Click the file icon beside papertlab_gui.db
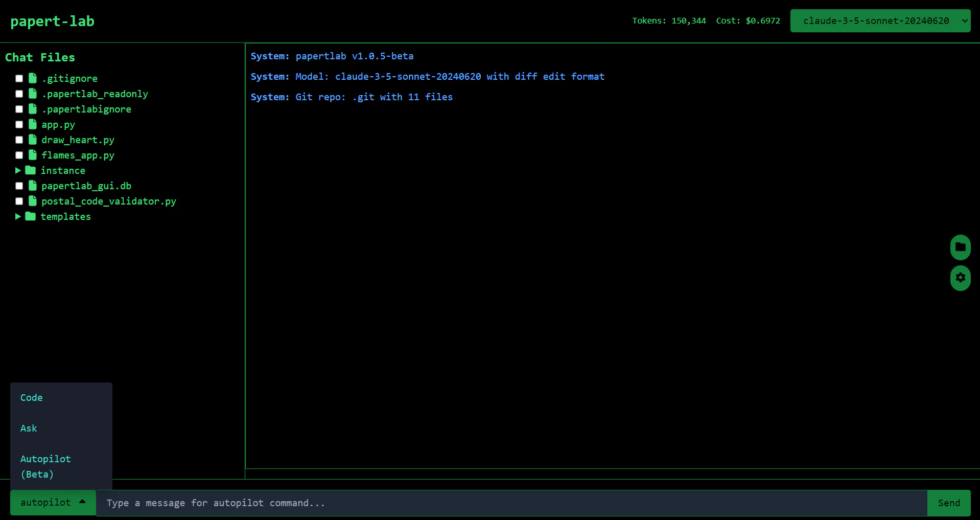The image size is (980, 520). point(33,186)
